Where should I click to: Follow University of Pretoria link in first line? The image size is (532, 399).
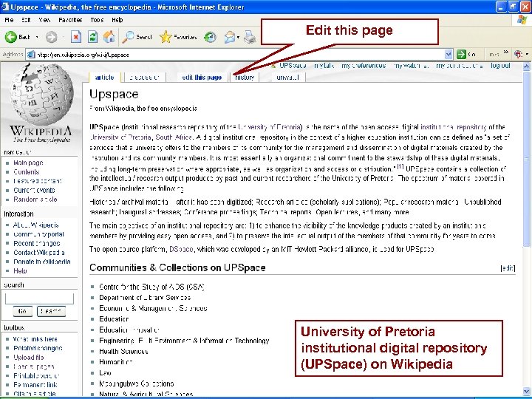[270, 127]
